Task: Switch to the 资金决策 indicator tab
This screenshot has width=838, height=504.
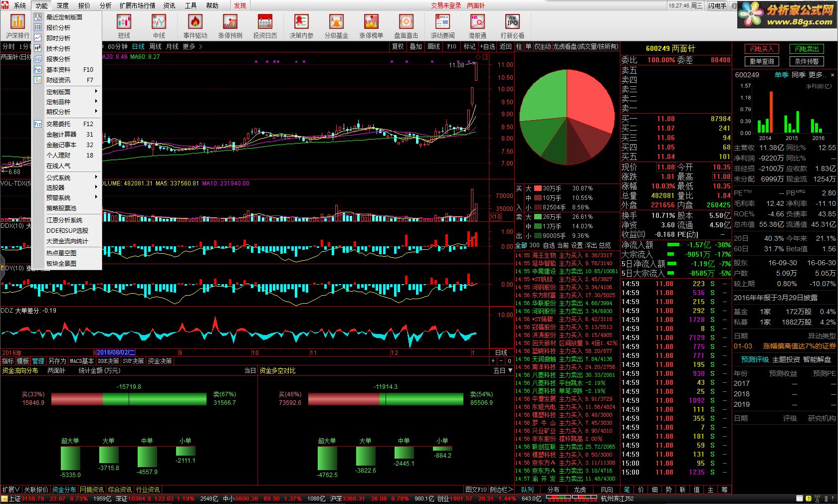Action: 160,361
